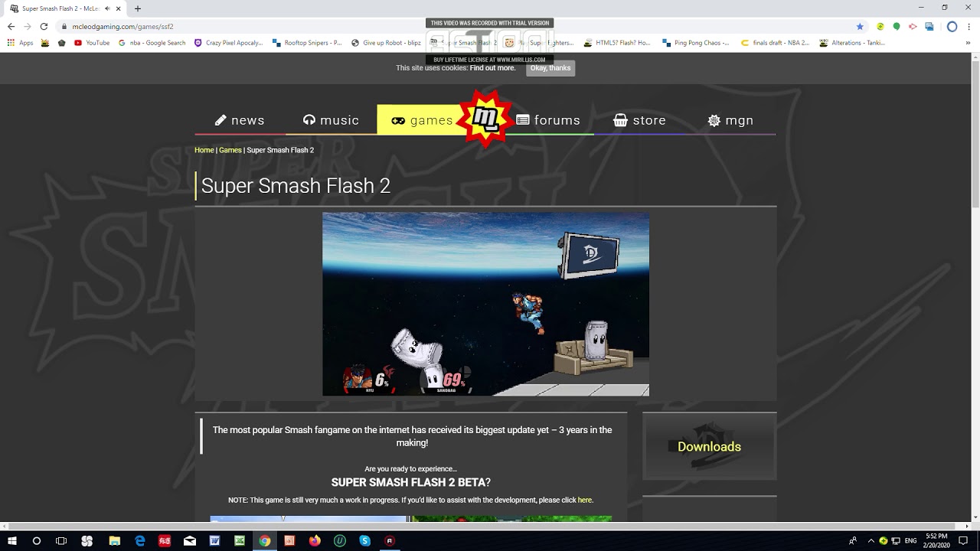Open the ENG language indicator
The width and height of the screenshot is (980, 551).
point(910,541)
